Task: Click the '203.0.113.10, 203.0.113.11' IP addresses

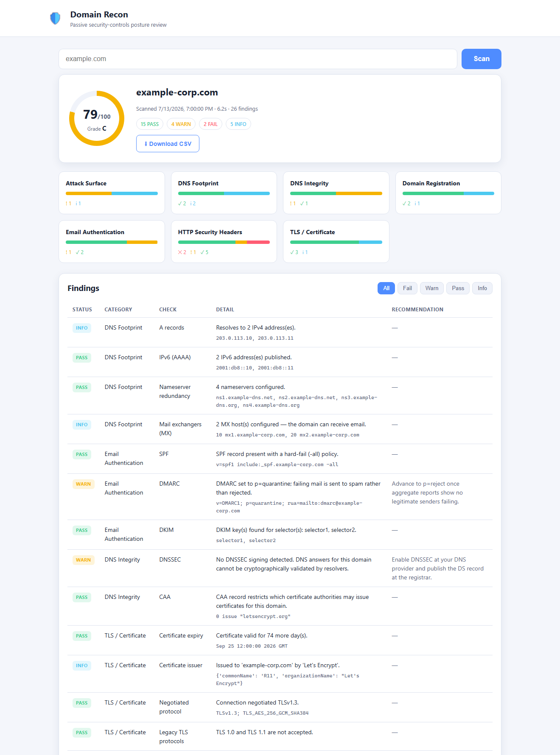Action: (255, 338)
